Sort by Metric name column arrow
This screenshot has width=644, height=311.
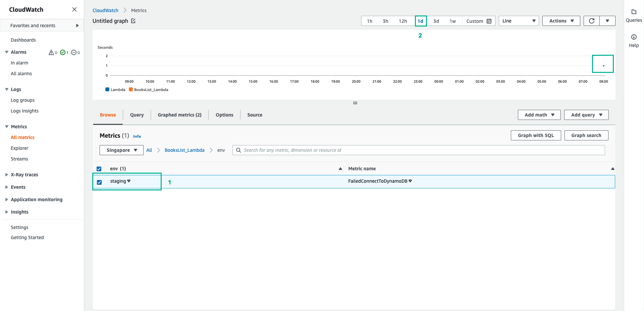coord(612,169)
